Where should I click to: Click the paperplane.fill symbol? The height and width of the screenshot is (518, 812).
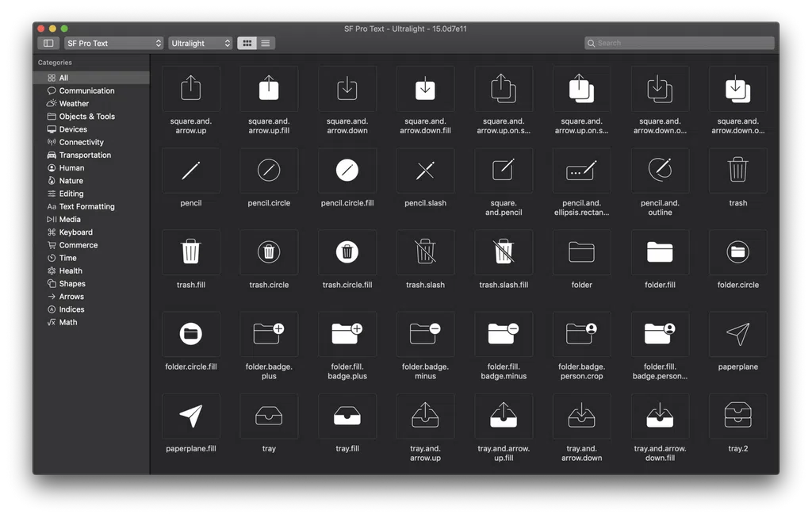point(190,416)
